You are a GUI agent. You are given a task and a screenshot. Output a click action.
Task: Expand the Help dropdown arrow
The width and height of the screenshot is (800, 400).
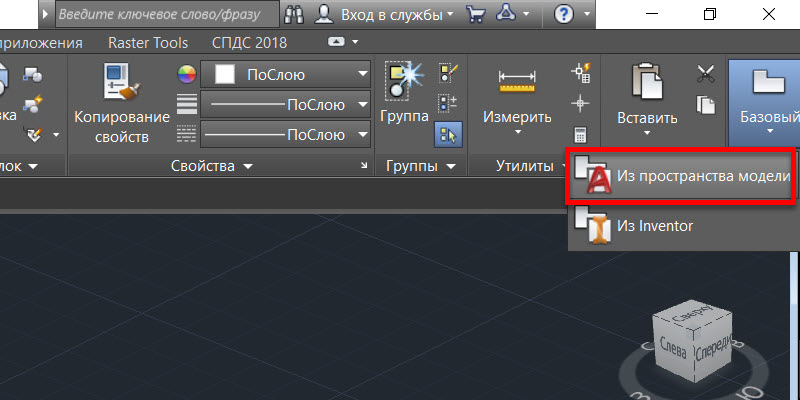(587, 14)
